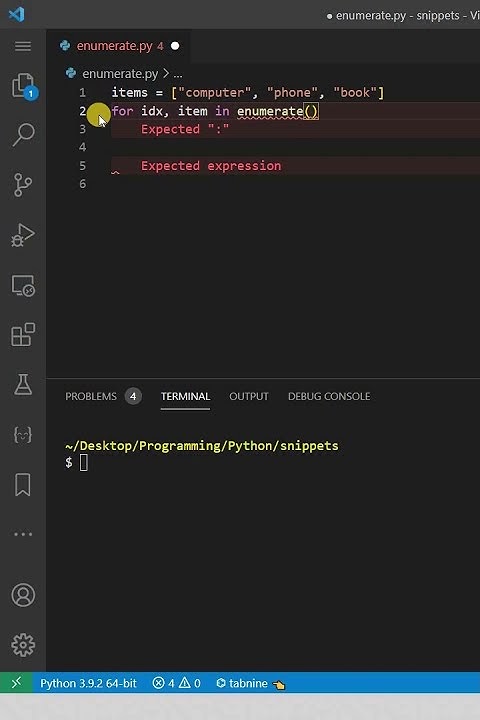Open the Bookmarks view

(x=23, y=484)
